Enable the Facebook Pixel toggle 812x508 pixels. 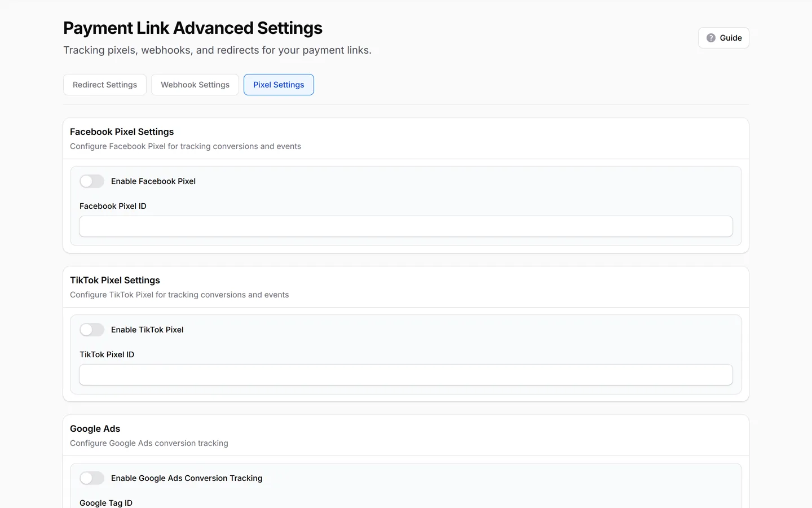point(92,181)
